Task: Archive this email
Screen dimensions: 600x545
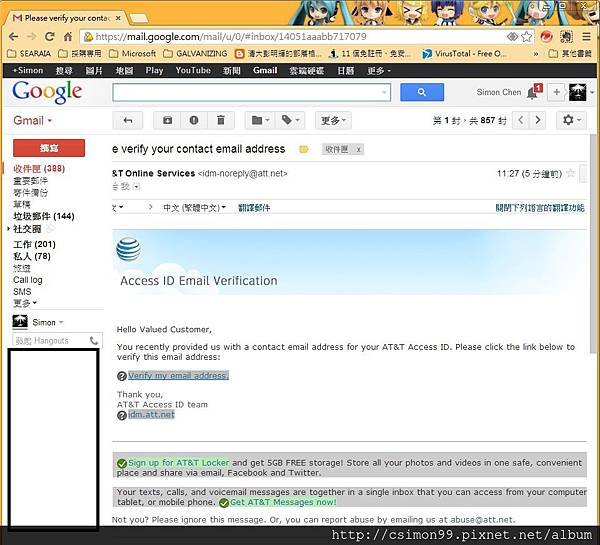Action: 167,121
